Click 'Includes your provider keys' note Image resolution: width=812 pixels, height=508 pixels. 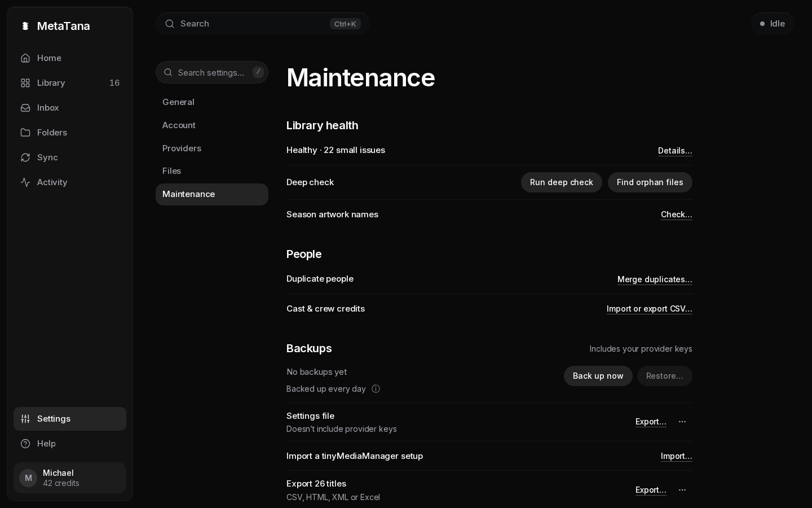coord(641,349)
